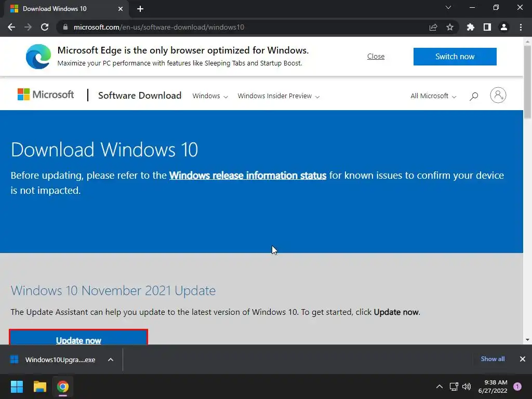
Task: Click Show all downloads
Action: coord(493,359)
